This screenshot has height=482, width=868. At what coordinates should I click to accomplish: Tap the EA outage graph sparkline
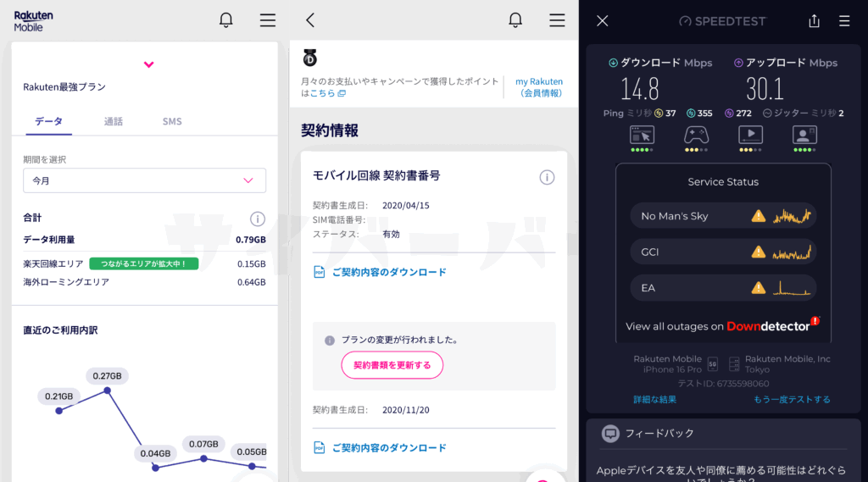pos(792,288)
